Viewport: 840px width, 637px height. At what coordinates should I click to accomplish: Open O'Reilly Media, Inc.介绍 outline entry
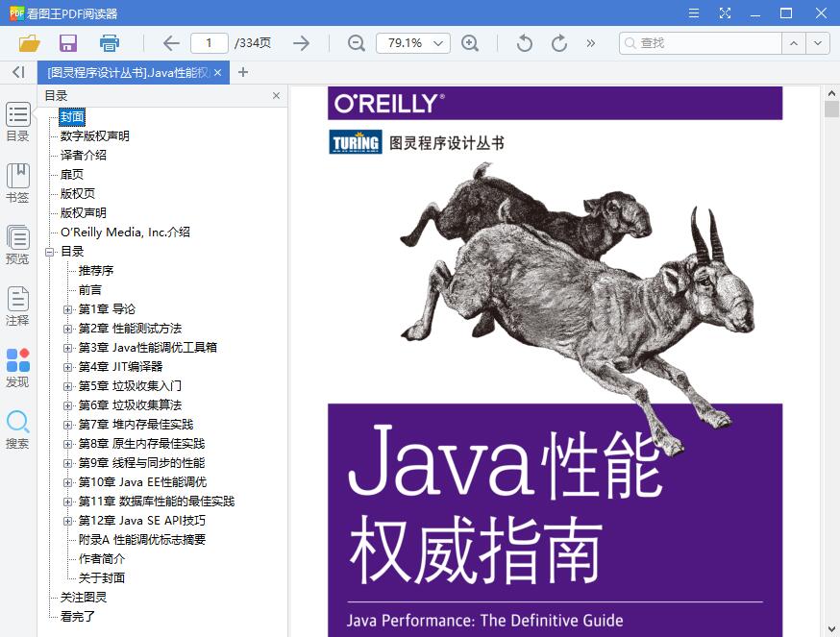coord(125,232)
